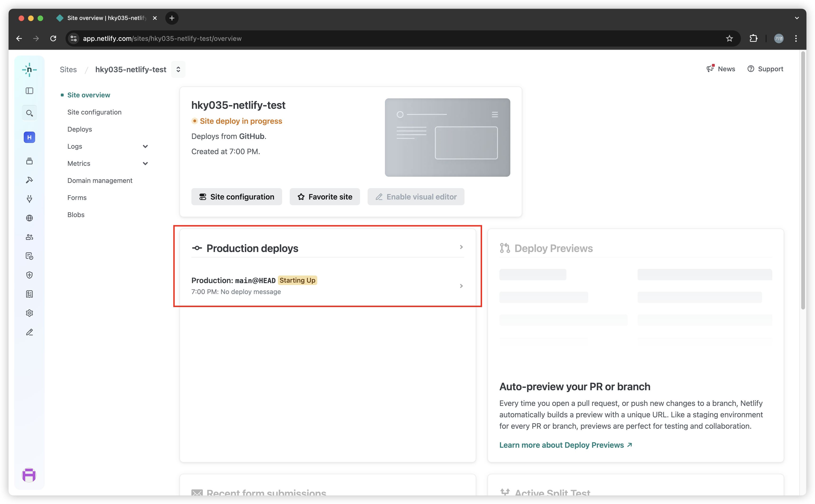Open Site configuration in side navigation
This screenshot has width=815, height=504.
coord(94,112)
